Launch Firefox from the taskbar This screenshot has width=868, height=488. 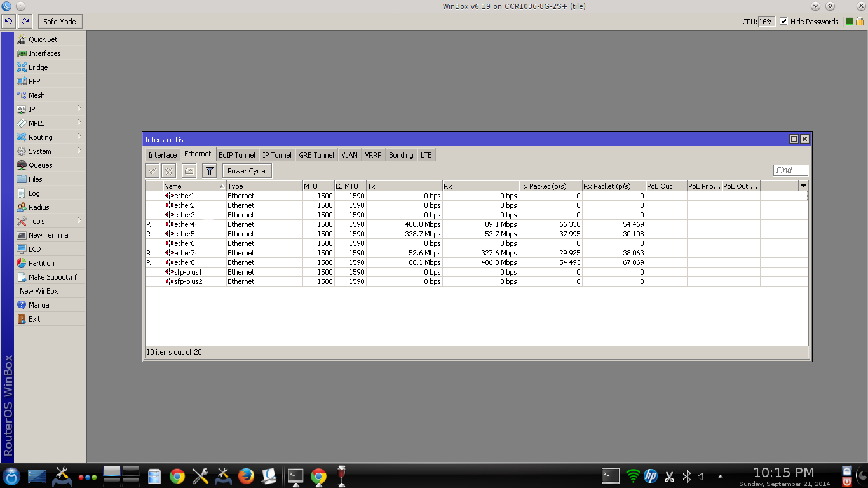(246, 476)
